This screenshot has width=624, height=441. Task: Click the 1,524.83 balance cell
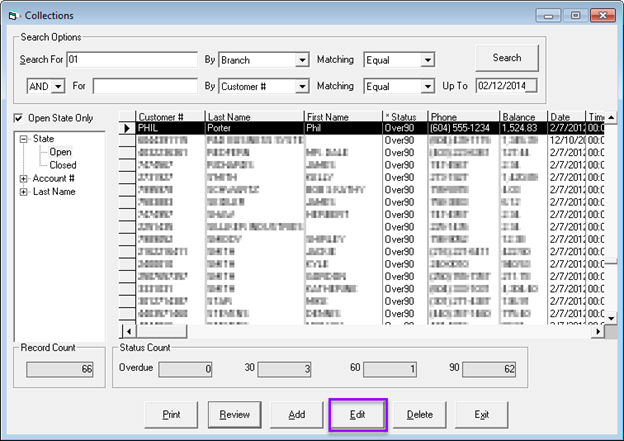click(x=523, y=128)
